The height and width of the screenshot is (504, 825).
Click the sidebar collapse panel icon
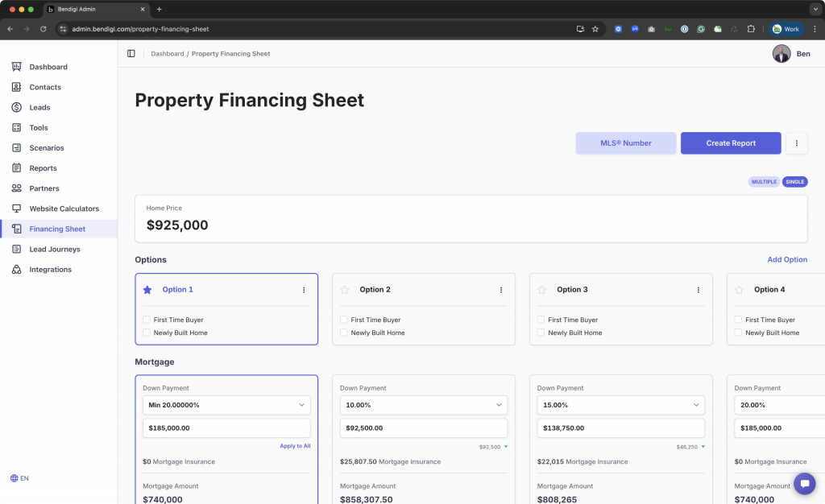pos(131,54)
